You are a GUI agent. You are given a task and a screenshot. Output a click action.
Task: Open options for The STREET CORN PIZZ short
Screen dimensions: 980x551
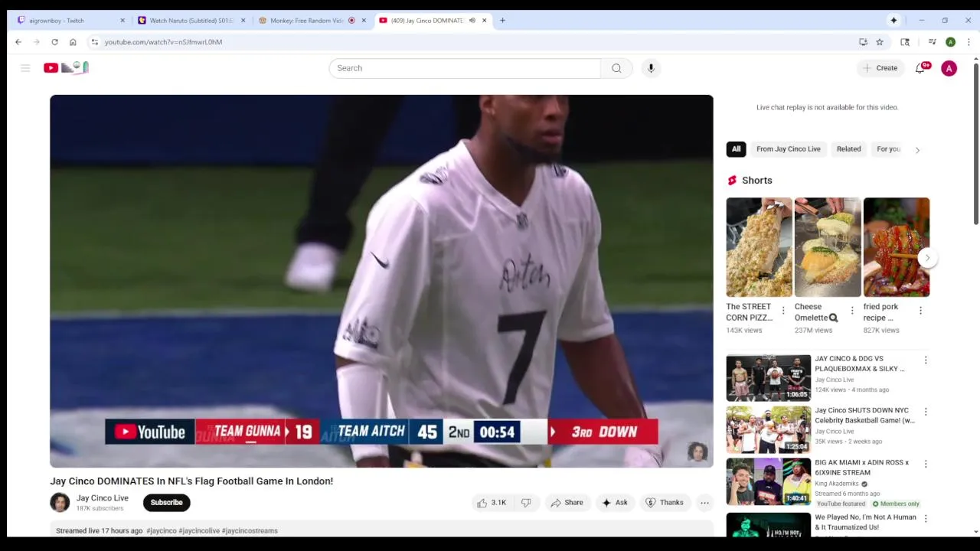(782, 311)
